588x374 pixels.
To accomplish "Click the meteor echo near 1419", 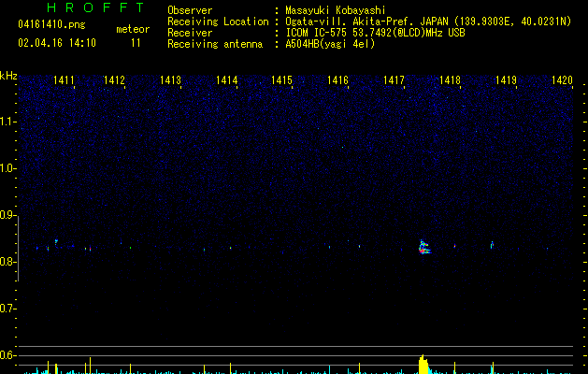I will 492,245.
